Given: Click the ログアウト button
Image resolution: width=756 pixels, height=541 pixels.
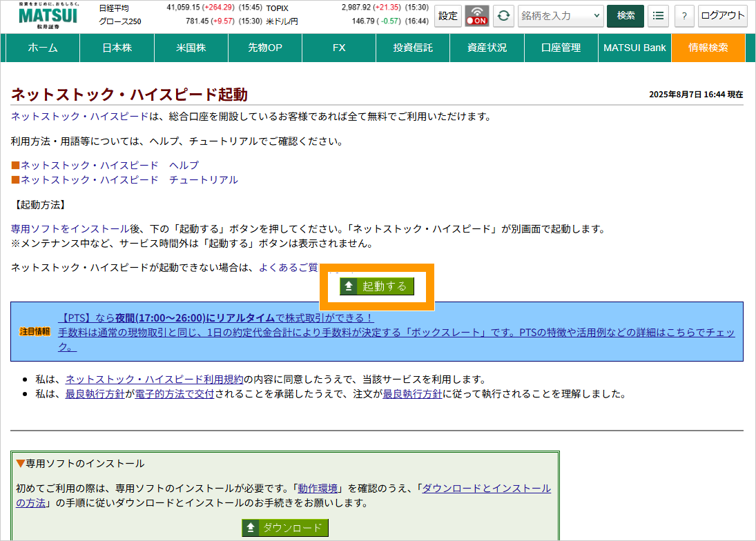Looking at the screenshot, I should 722,15.
